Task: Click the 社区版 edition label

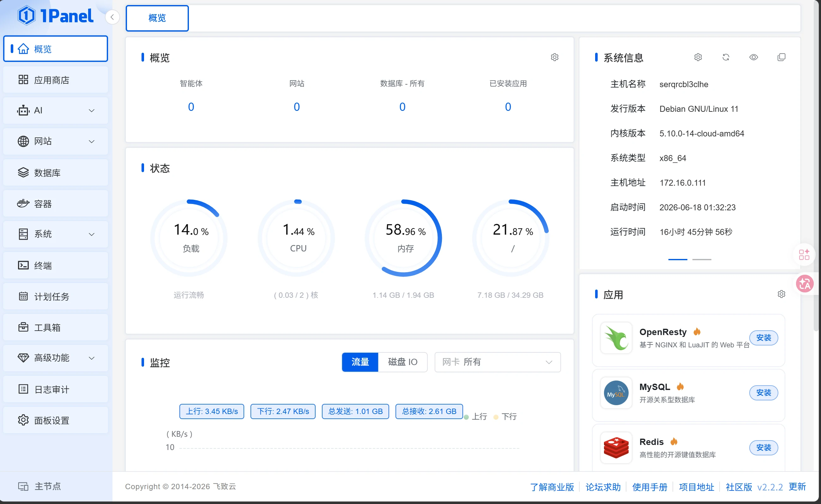Action: point(739,487)
